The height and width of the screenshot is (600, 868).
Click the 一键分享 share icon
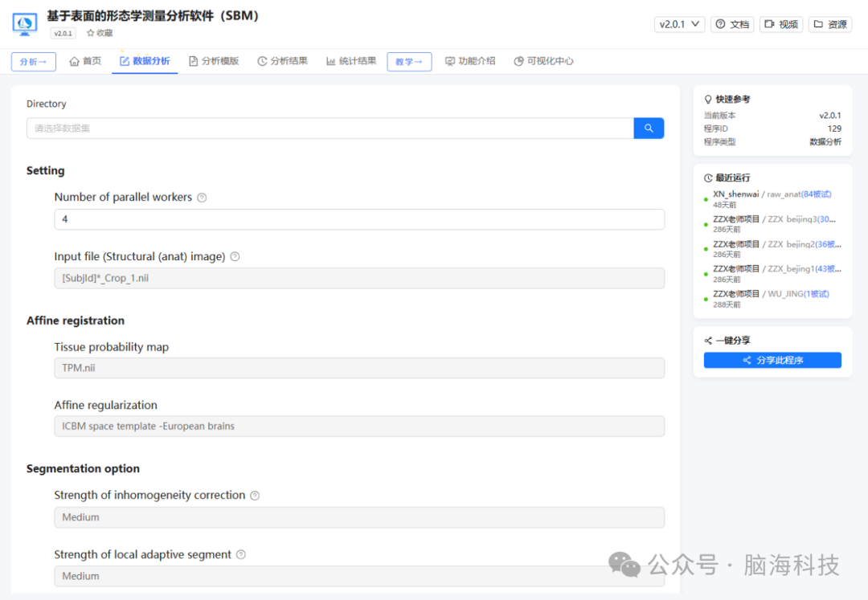708,341
